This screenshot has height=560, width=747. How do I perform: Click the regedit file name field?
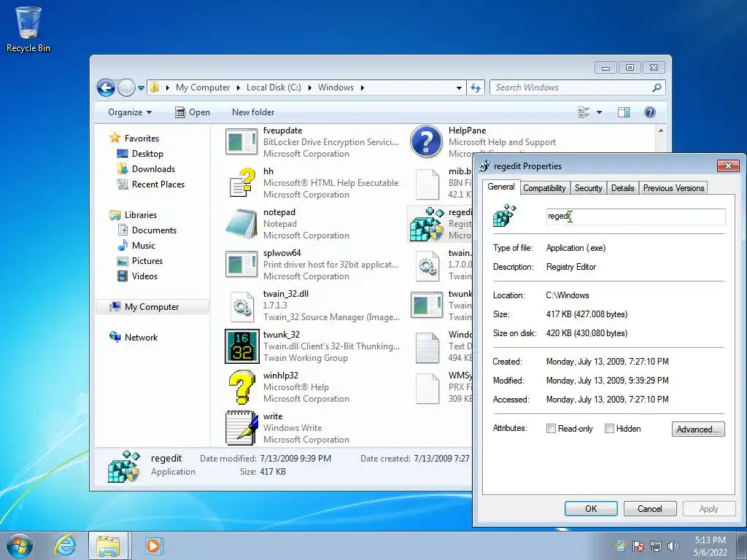(635, 216)
